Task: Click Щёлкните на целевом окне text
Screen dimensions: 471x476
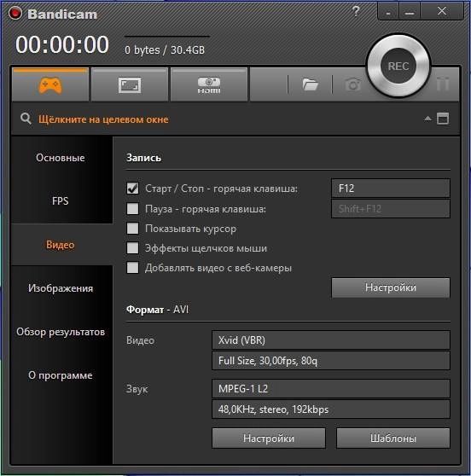Action: pos(103,119)
